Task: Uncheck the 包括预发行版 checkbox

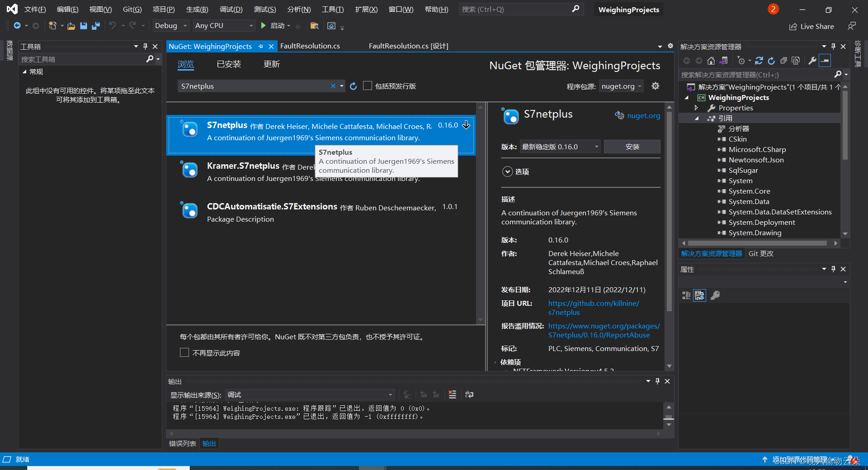Action: tap(368, 86)
